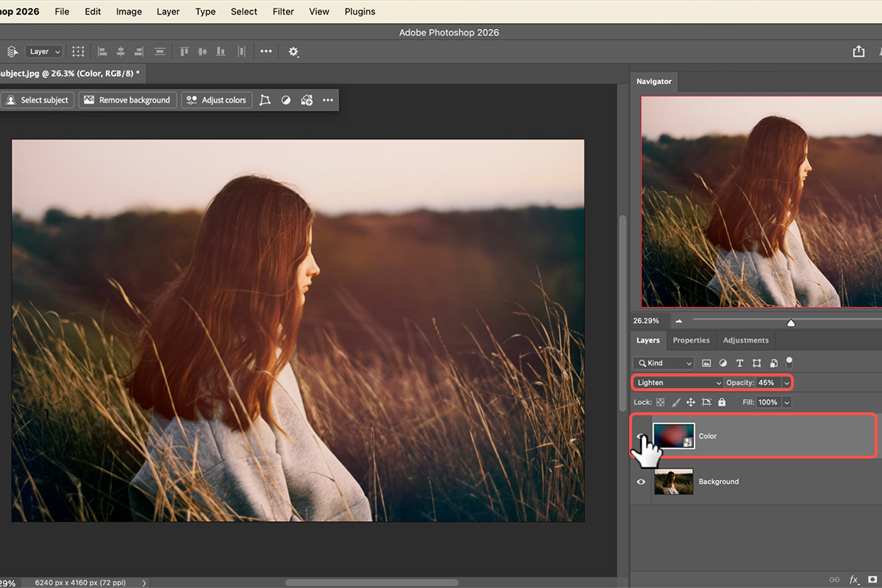Click the Select subject button
The height and width of the screenshot is (588, 882).
click(38, 100)
